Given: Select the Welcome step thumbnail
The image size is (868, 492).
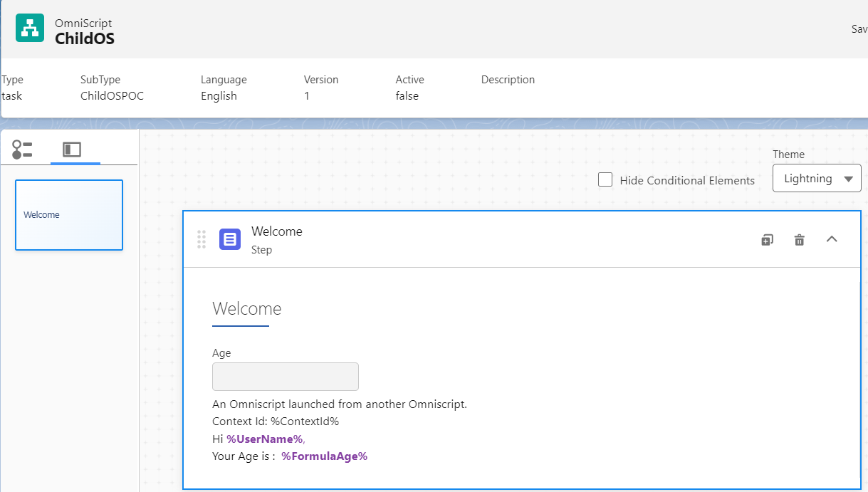Looking at the screenshot, I should coord(69,215).
